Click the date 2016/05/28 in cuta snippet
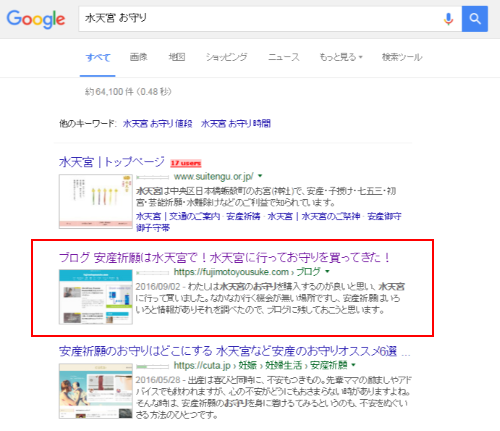 (x=158, y=380)
